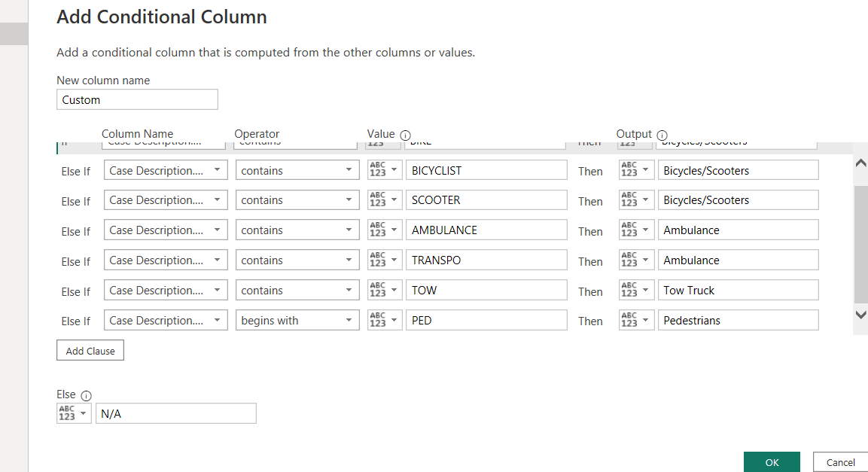Open Column Name dropdown in BICYCLIST row
Screen dimensions: 868x472
coord(166,170)
